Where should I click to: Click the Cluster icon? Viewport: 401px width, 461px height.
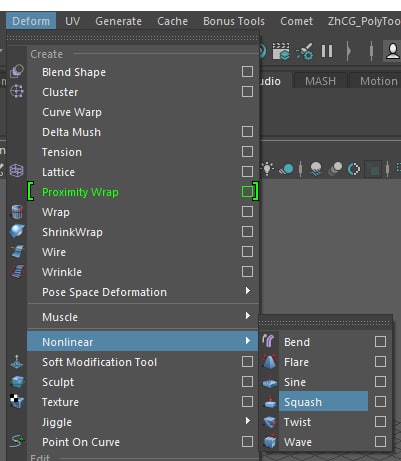17,91
